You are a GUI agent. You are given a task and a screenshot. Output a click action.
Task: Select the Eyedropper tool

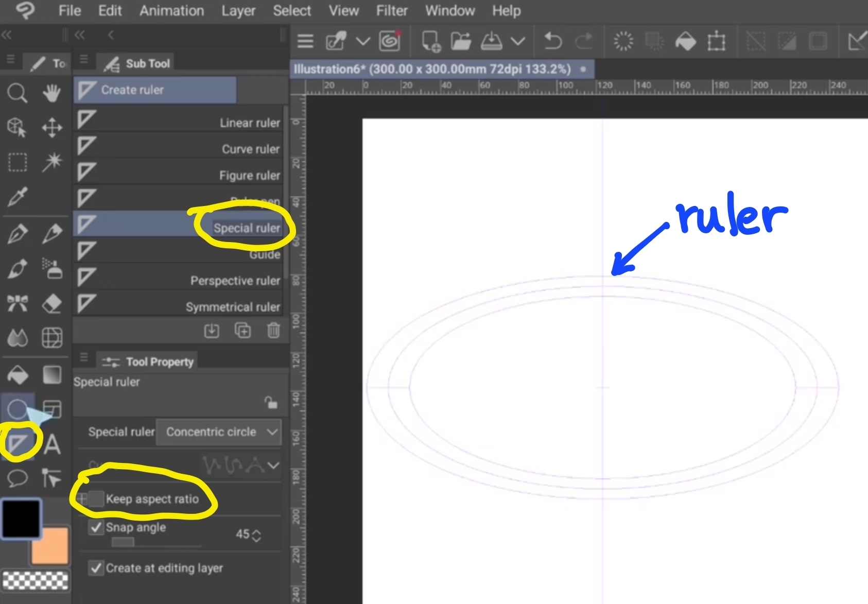tap(17, 196)
